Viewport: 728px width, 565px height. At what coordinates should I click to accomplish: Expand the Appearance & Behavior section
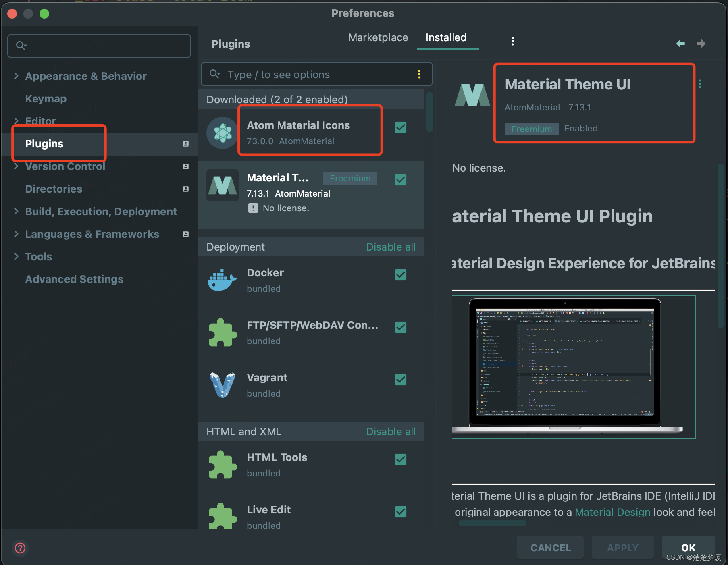tap(16, 76)
